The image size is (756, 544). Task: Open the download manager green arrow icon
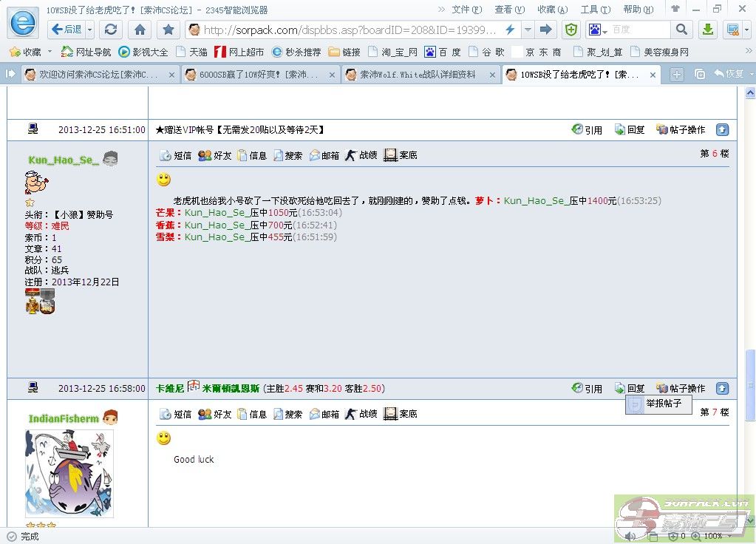[707, 30]
